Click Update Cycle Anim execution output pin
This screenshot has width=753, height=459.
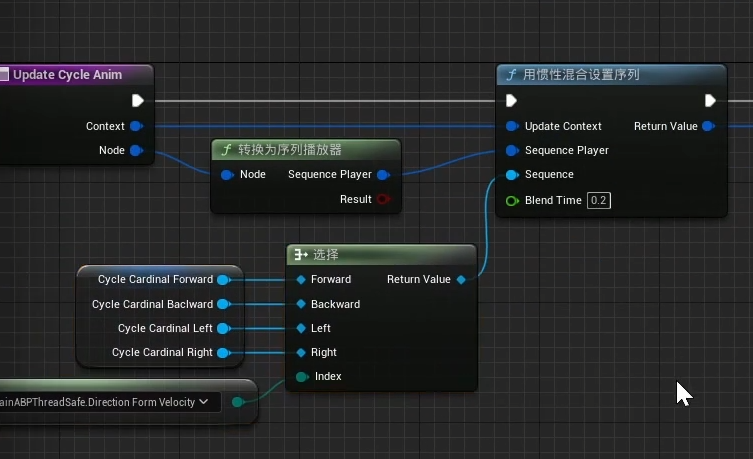pyautogui.click(x=137, y=100)
